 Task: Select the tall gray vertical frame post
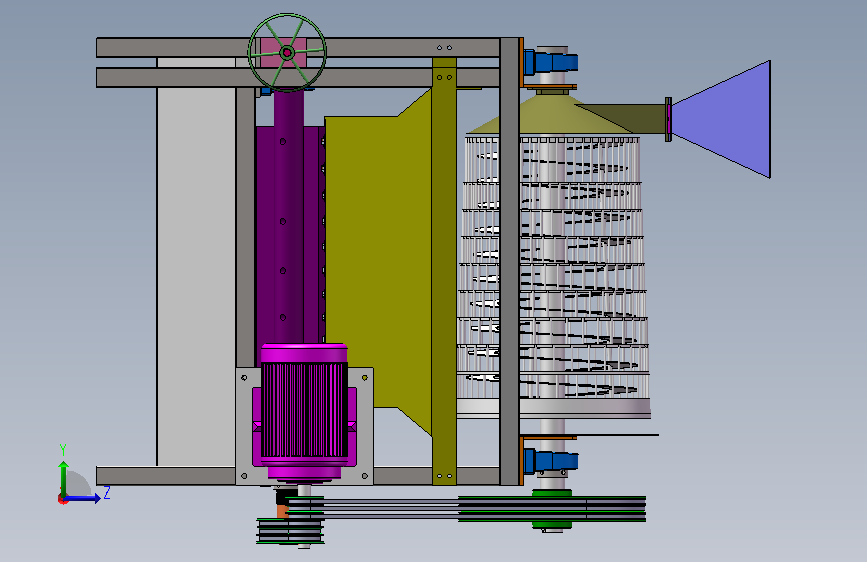point(509,262)
